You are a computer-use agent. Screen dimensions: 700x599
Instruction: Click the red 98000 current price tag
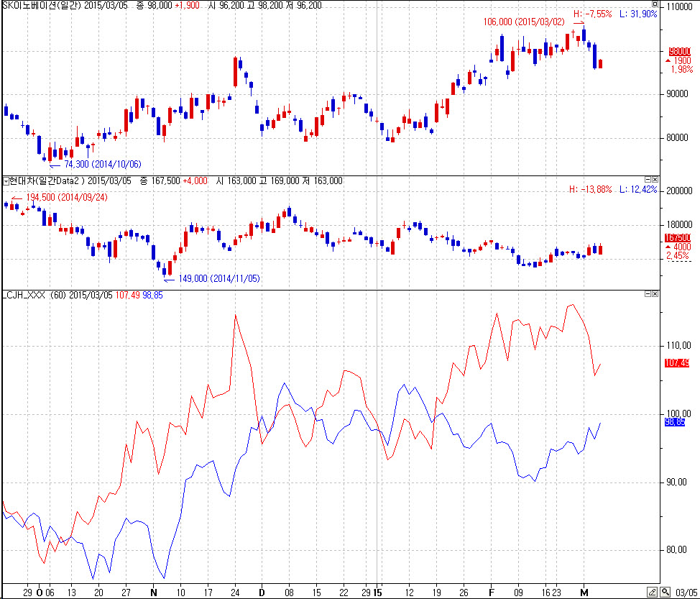[680, 51]
